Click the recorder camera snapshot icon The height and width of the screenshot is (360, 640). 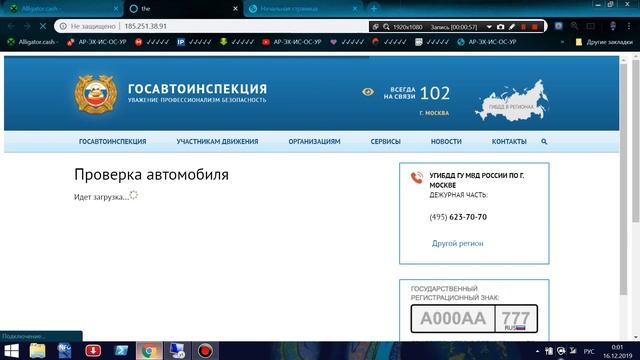(500, 27)
